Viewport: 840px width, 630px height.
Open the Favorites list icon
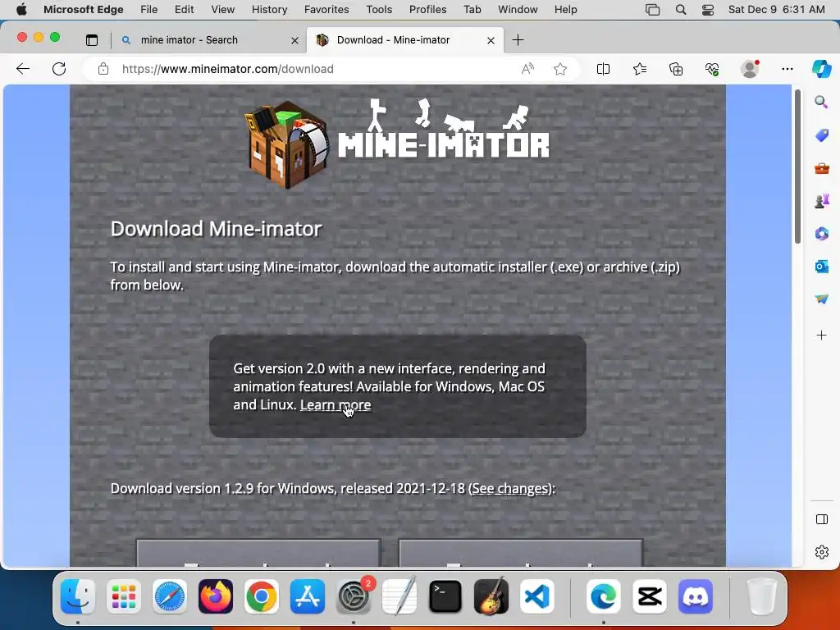click(640, 69)
